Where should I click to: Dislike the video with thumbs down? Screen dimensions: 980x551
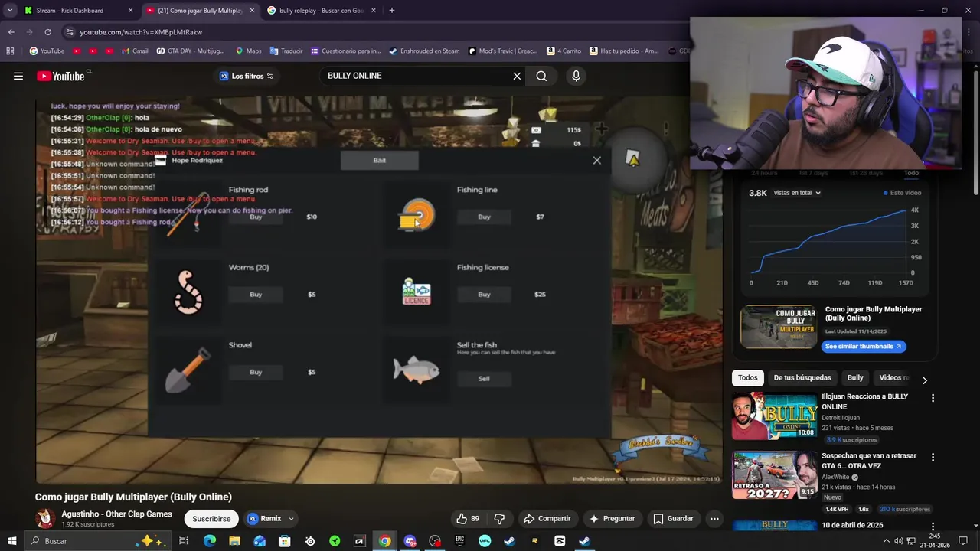[x=499, y=519]
